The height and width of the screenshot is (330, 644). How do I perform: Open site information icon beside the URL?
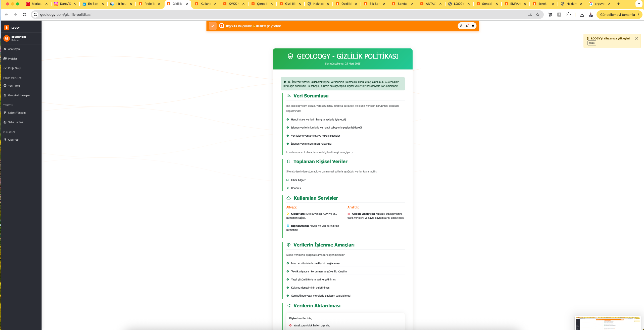35,15
